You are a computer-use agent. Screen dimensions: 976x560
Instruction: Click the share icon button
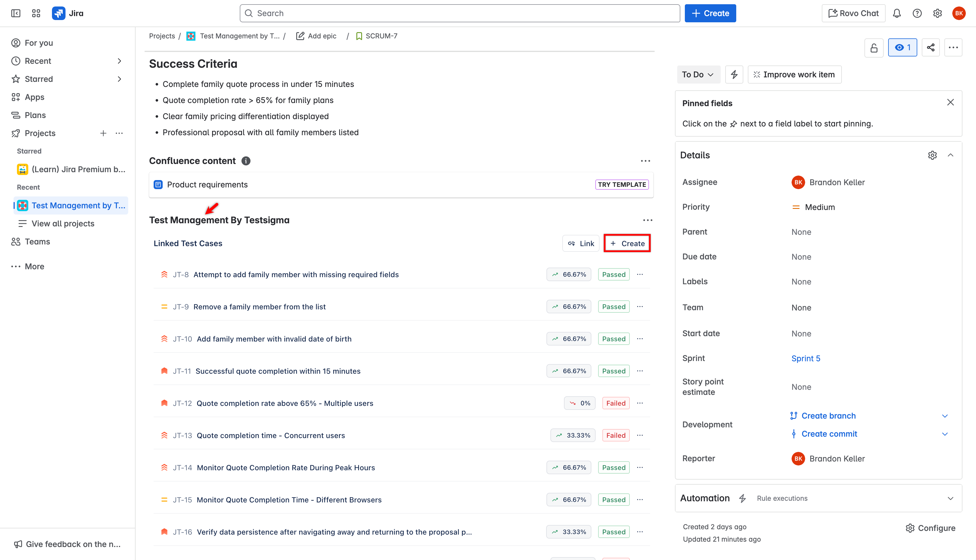[x=931, y=48]
